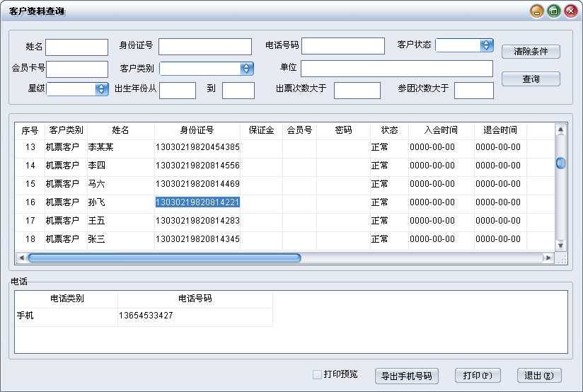Image resolution: width=583 pixels, height=392 pixels.
Task: Click row number 13 cell
Action: pos(30,147)
